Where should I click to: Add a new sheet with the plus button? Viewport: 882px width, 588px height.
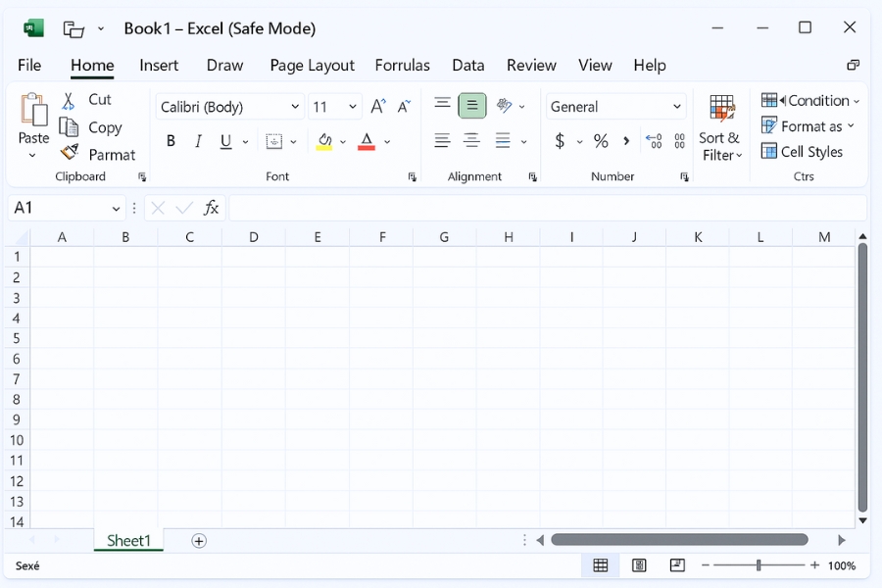(x=198, y=540)
